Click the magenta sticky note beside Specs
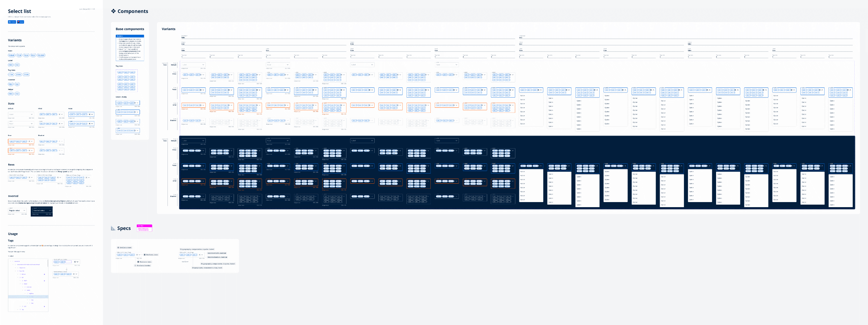This screenshot has height=325, width=868. [144, 228]
